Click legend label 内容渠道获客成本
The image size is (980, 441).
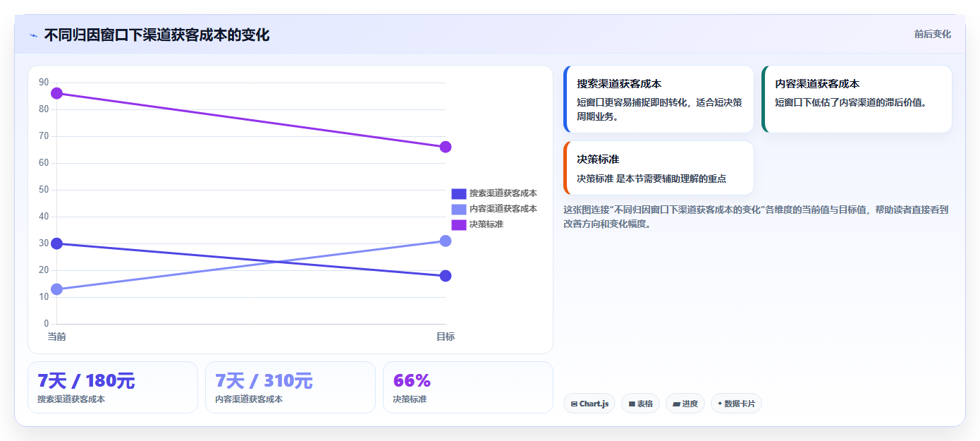[503, 209]
